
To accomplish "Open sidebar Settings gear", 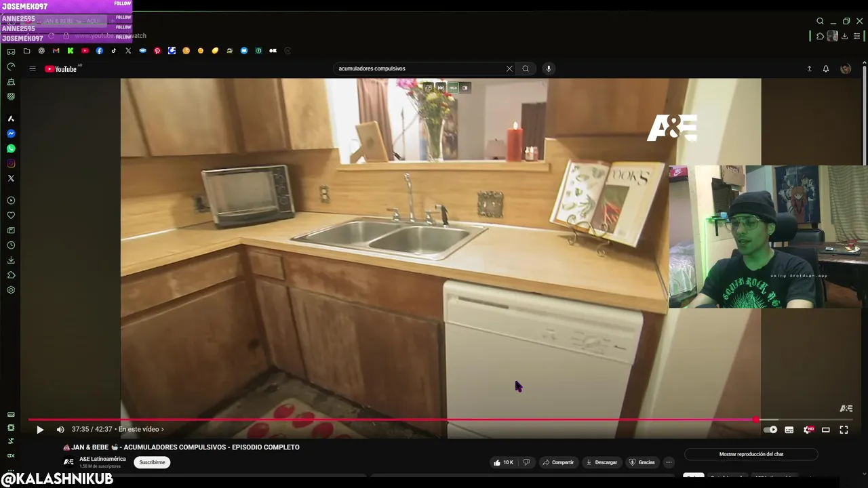I will (11, 290).
